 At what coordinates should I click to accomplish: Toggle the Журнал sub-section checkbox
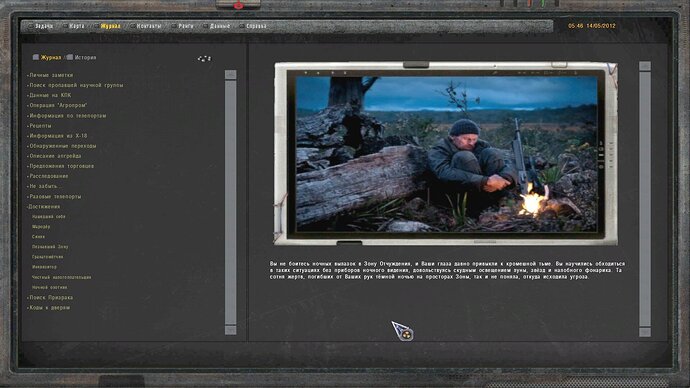coord(36,57)
